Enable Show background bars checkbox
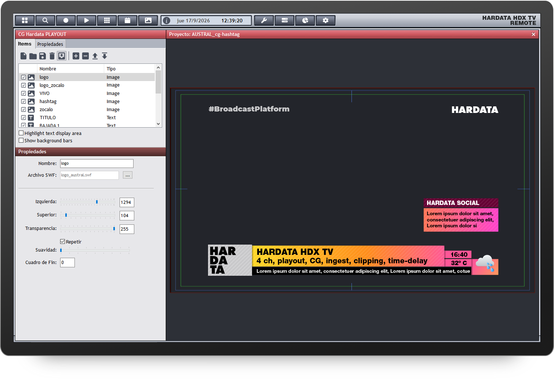 coord(21,140)
